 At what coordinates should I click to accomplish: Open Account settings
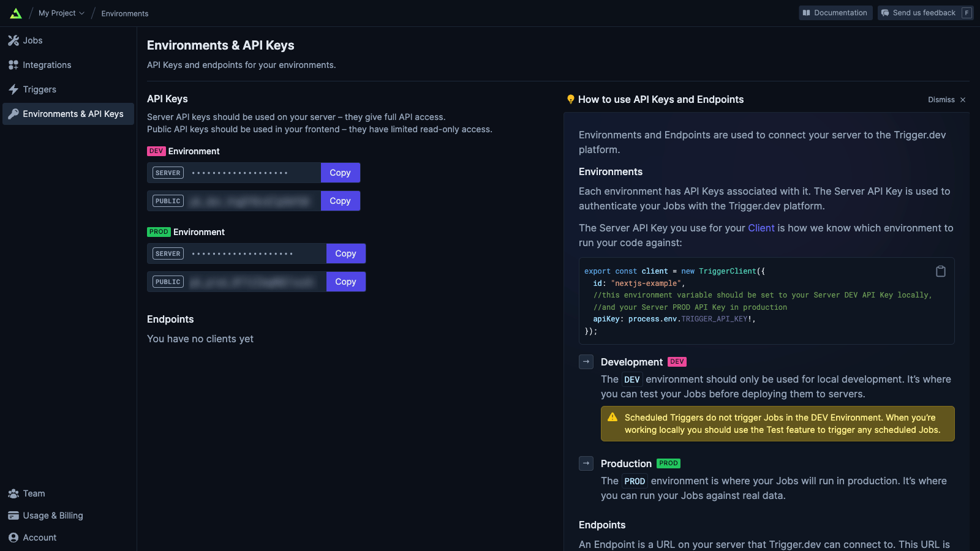click(68, 538)
